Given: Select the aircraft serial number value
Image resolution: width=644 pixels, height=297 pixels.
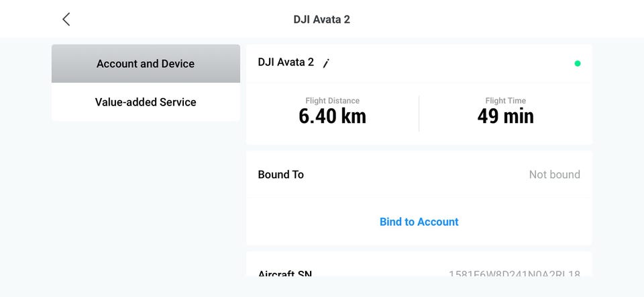Looking at the screenshot, I should pos(514,273).
